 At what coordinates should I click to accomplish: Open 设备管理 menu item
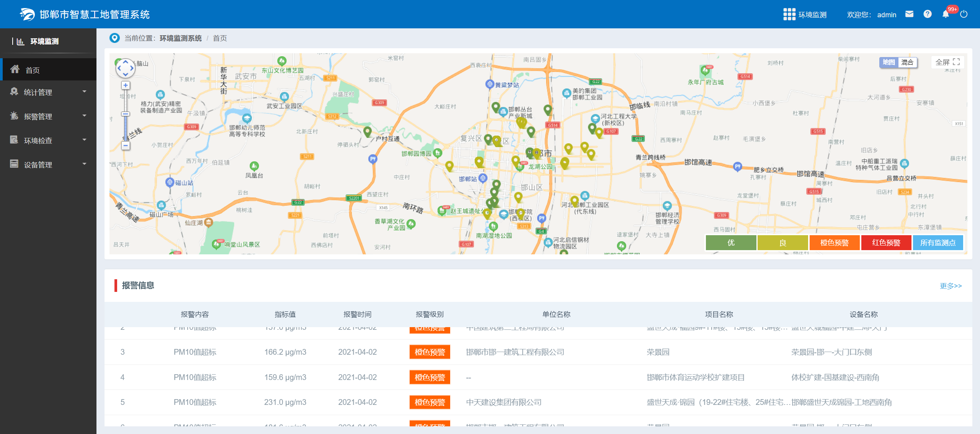point(48,164)
